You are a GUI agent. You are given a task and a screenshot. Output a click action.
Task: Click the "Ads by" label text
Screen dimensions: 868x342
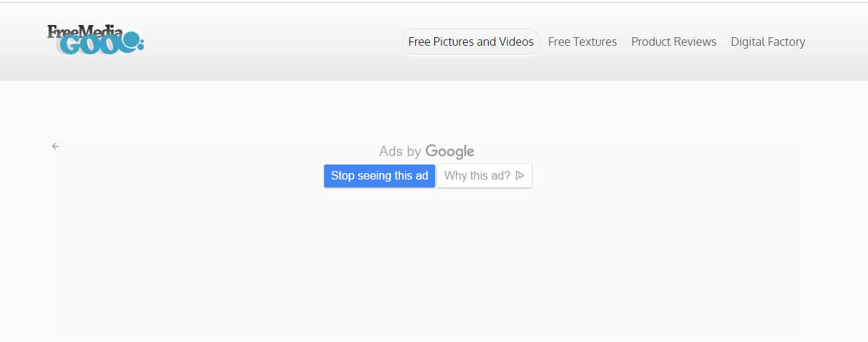pyautogui.click(x=399, y=152)
